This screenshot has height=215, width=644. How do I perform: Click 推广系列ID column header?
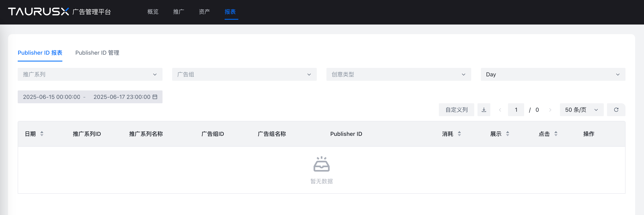(87, 134)
